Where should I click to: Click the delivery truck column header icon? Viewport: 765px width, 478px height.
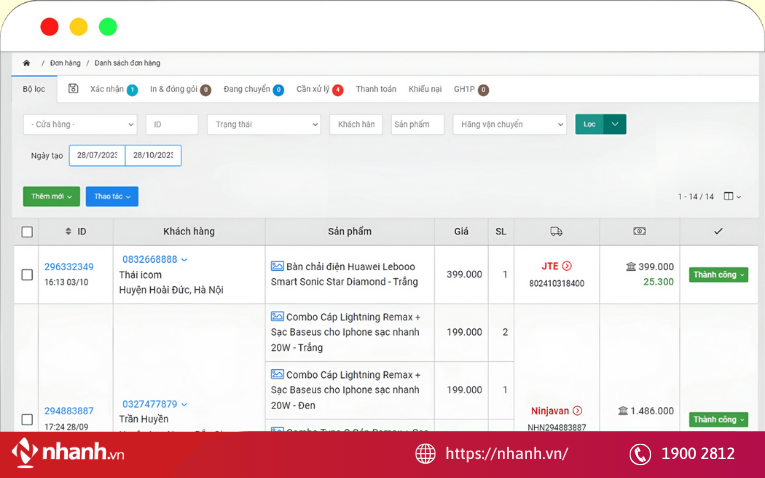(556, 231)
